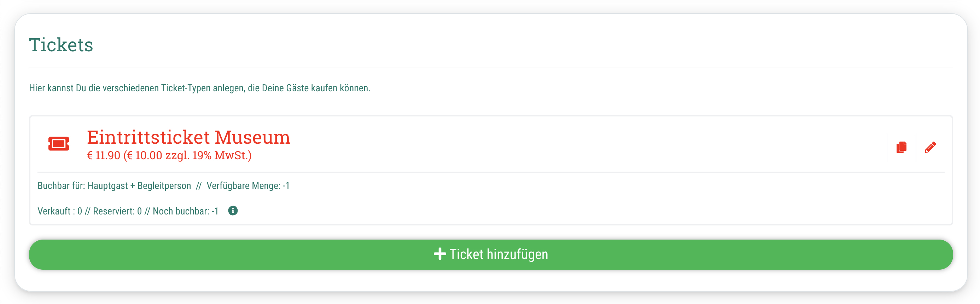This screenshot has height=304, width=980.
Task: Select the Verfügbare Menge: -1 text
Action: 248,186
